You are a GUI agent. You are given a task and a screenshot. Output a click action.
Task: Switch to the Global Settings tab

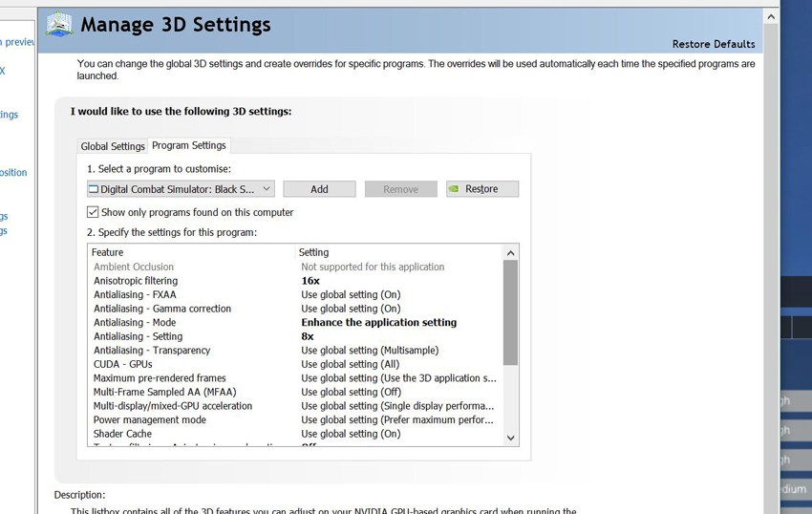[113, 146]
